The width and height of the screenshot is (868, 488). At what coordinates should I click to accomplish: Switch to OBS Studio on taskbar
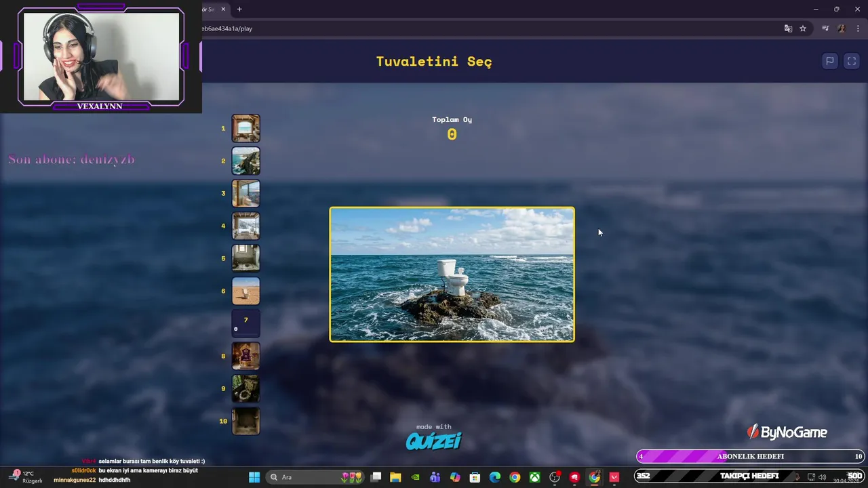coord(555,477)
